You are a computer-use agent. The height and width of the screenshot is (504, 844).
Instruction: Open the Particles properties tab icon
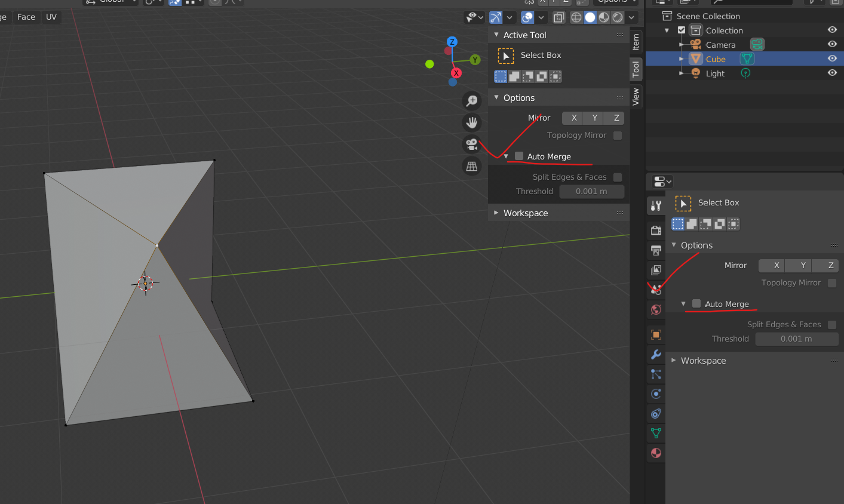tap(656, 374)
